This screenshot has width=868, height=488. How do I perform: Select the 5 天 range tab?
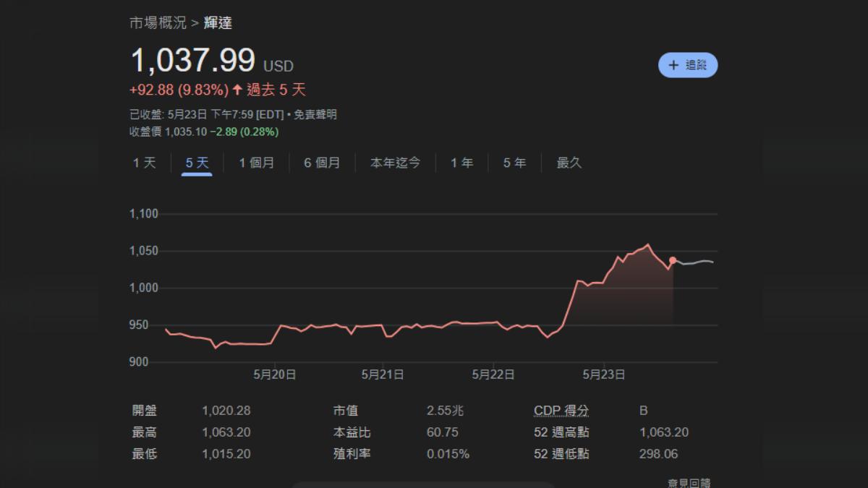(197, 163)
